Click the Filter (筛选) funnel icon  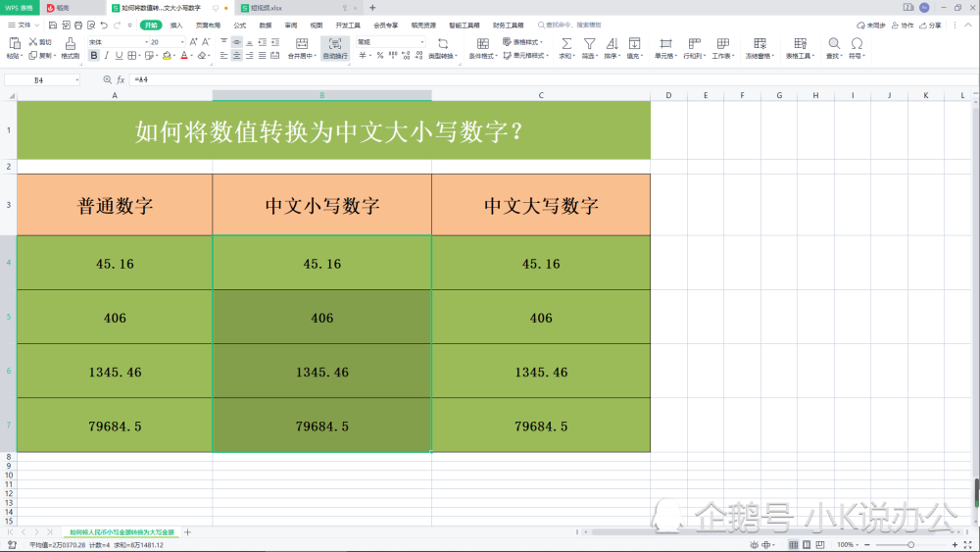pyautogui.click(x=589, y=44)
